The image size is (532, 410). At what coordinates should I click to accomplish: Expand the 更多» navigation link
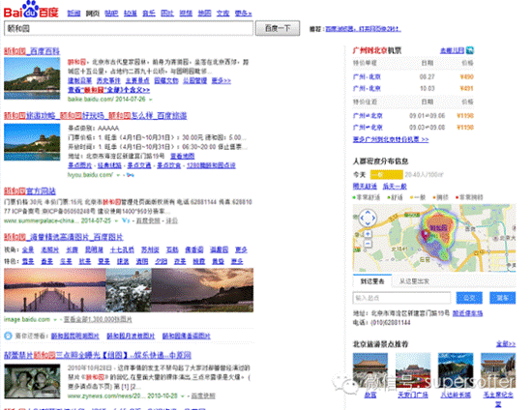coord(243,14)
